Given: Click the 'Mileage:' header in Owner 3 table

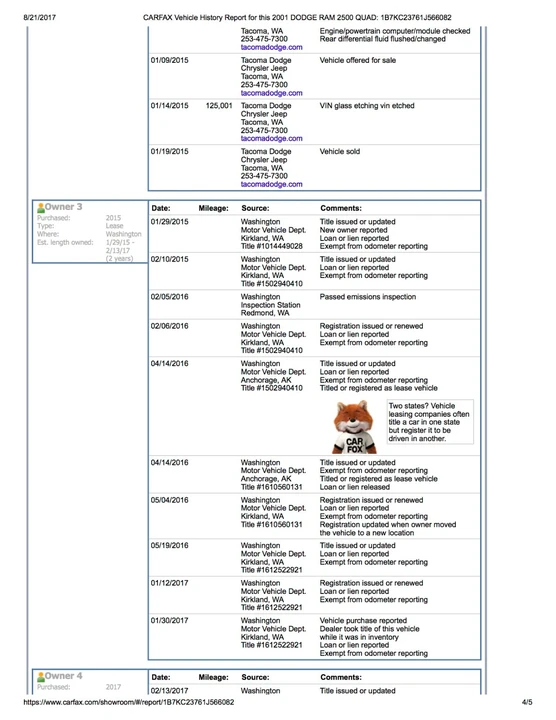Looking at the screenshot, I should pos(213,208).
